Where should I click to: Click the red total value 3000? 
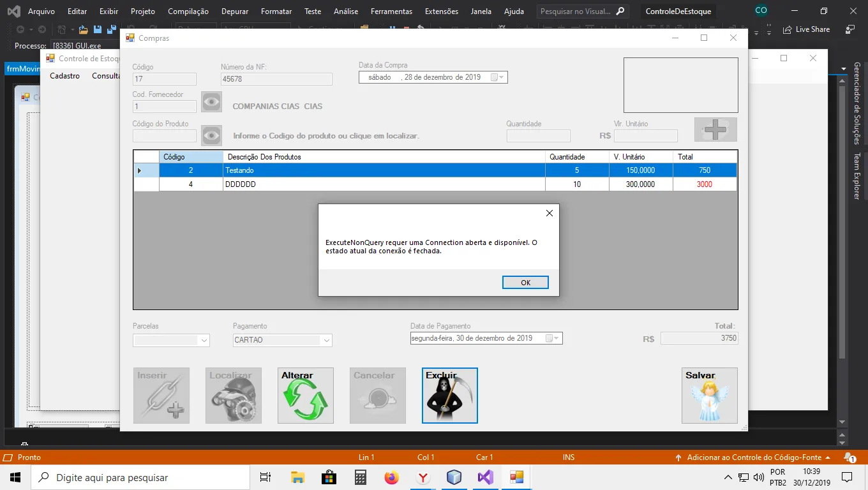(705, 184)
